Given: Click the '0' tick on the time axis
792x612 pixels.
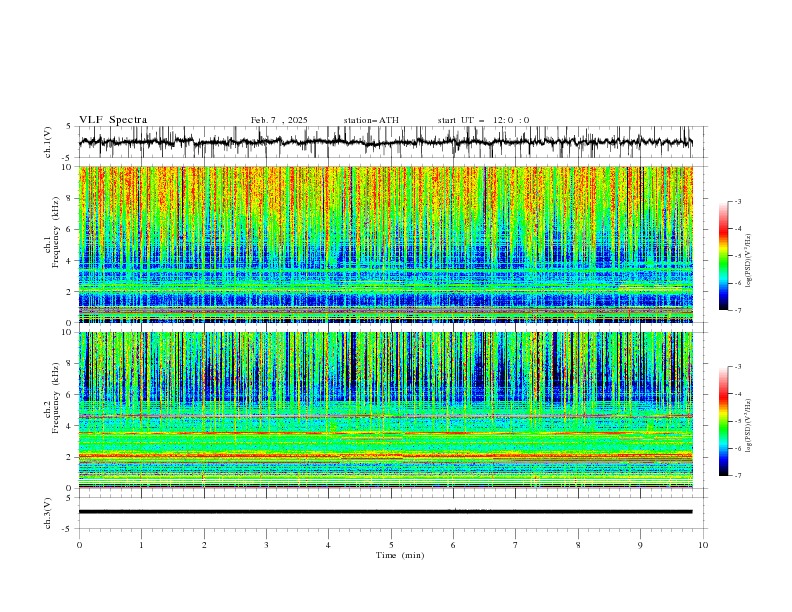Looking at the screenshot, I should pyautogui.click(x=79, y=545).
